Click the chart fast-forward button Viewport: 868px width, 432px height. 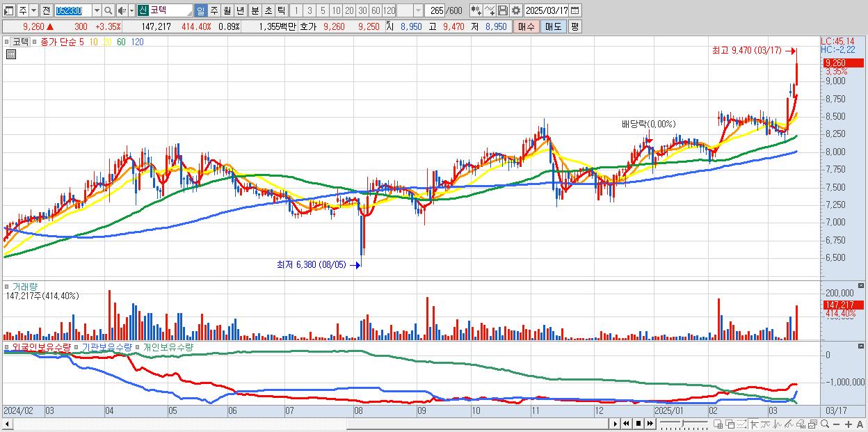tap(650, 424)
